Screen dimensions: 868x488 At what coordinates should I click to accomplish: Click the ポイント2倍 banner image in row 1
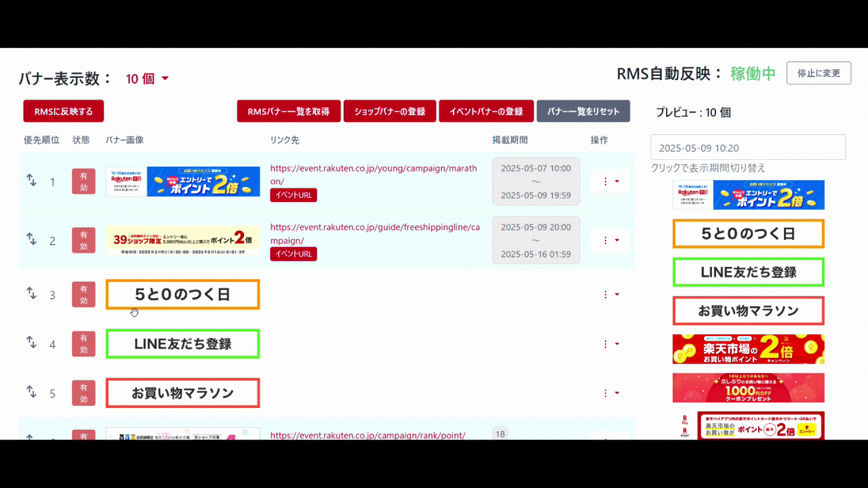(183, 182)
